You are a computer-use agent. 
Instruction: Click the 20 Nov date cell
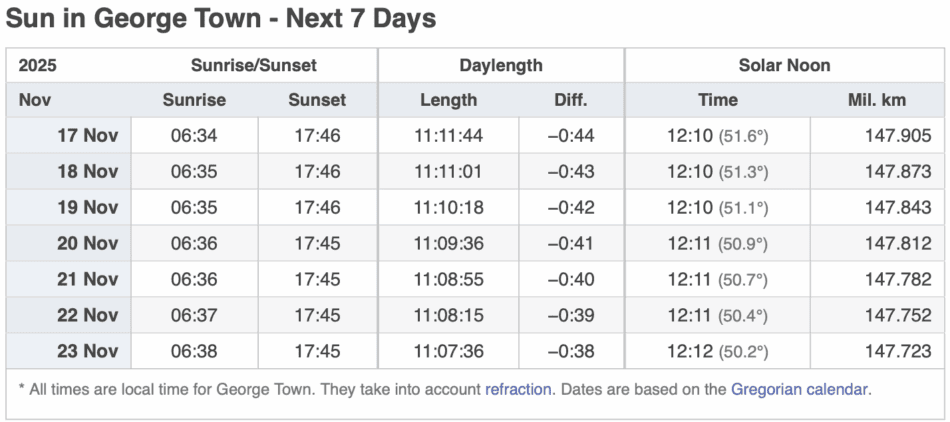click(x=87, y=244)
